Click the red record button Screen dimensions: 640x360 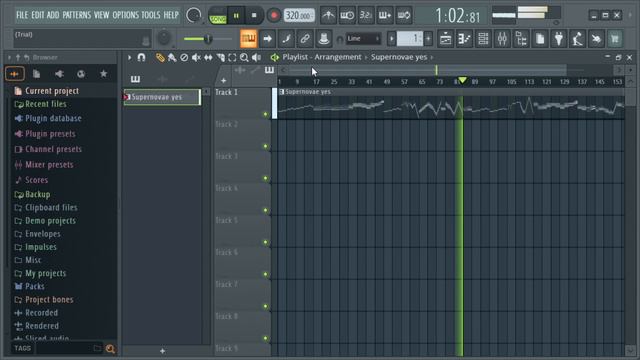click(x=274, y=16)
